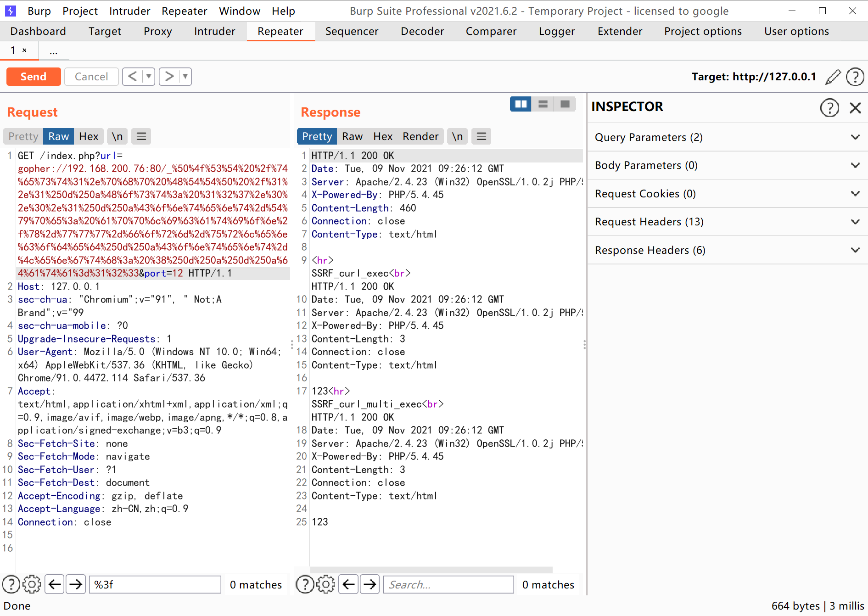Expand Response Headers (6) section
This screenshot has width=868, height=616.
click(728, 250)
